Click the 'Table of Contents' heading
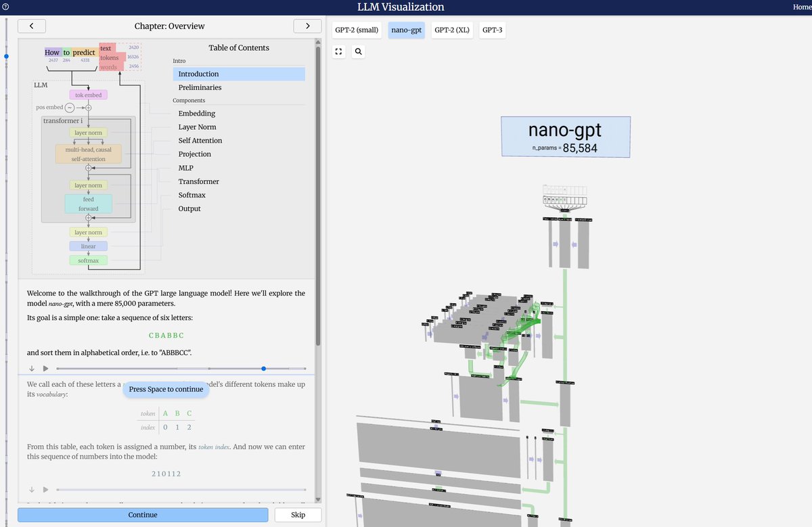 [x=239, y=47]
